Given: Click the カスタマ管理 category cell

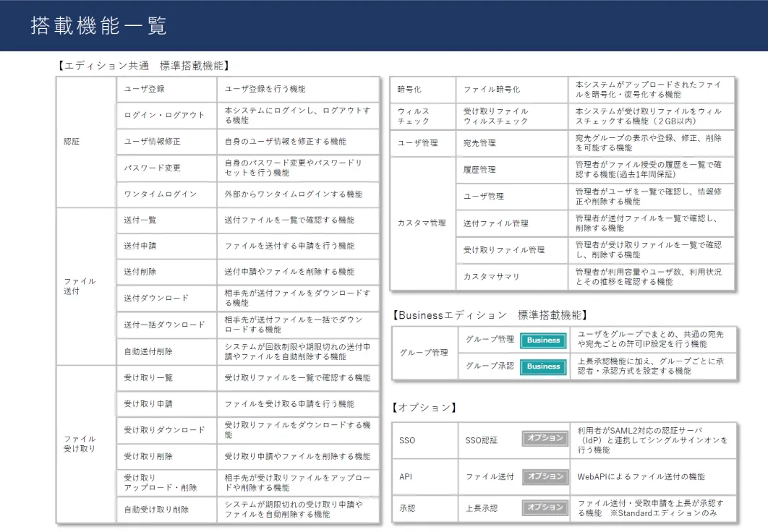Looking at the screenshot, I should point(422,223).
